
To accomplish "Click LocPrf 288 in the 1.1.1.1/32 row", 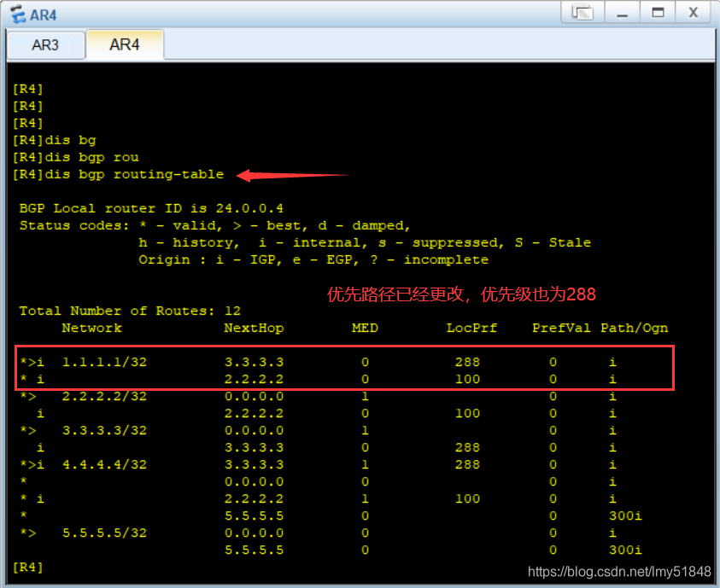I will [x=467, y=362].
